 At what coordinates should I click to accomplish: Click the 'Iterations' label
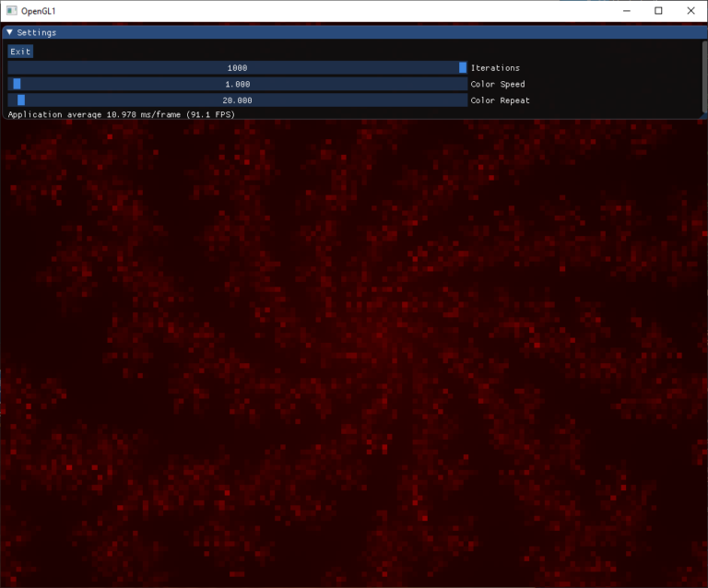495,67
